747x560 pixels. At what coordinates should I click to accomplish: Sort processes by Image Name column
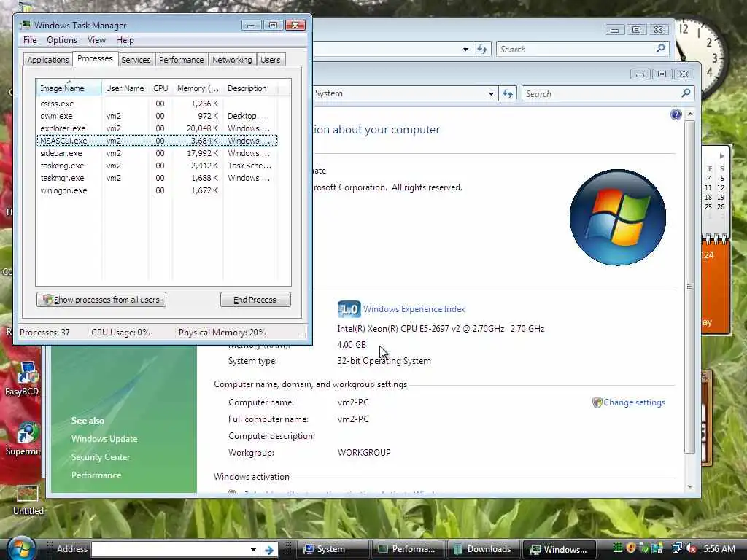(69, 88)
